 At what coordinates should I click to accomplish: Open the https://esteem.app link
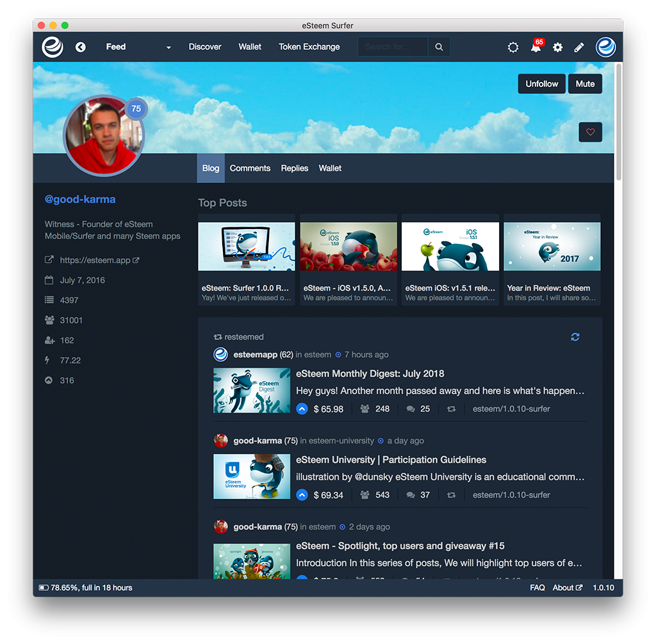99,260
